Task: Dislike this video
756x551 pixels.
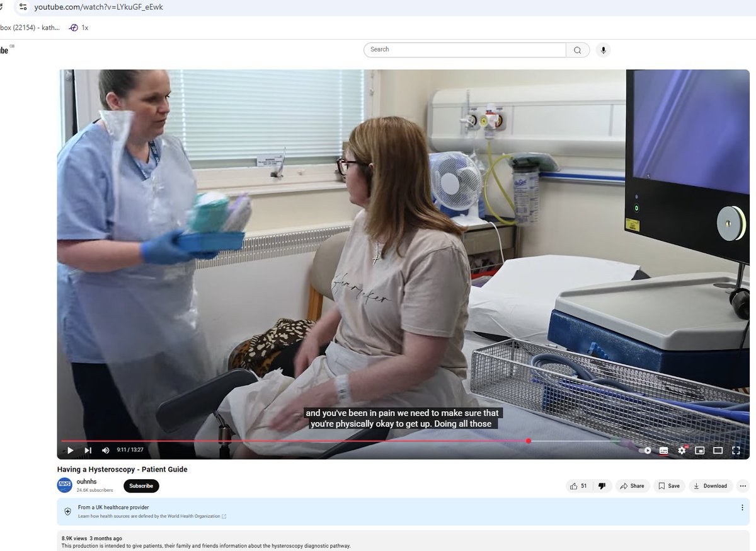Action: click(x=602, y=486)
